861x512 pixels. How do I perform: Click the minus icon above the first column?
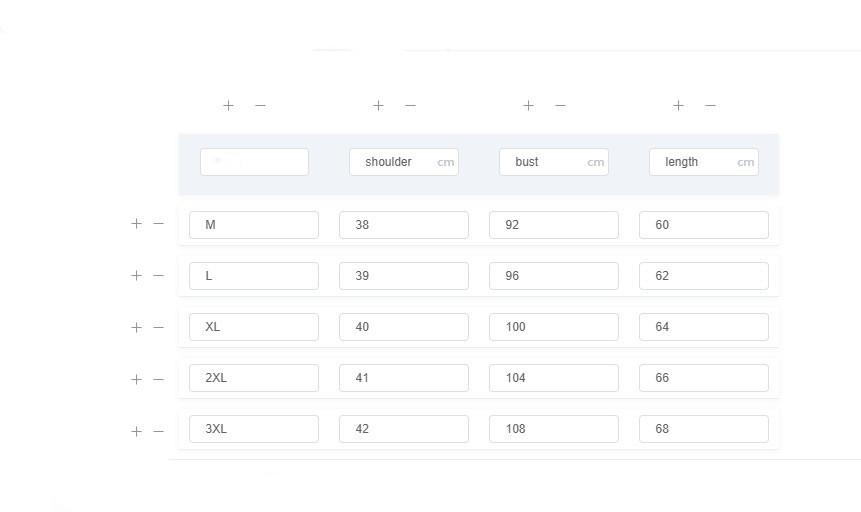(x=260, y=105)
